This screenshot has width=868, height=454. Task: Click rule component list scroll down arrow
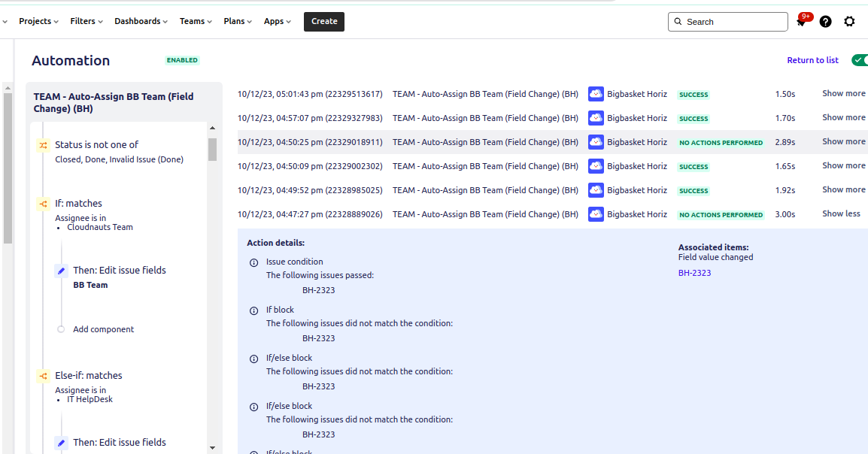click(213, 448)
